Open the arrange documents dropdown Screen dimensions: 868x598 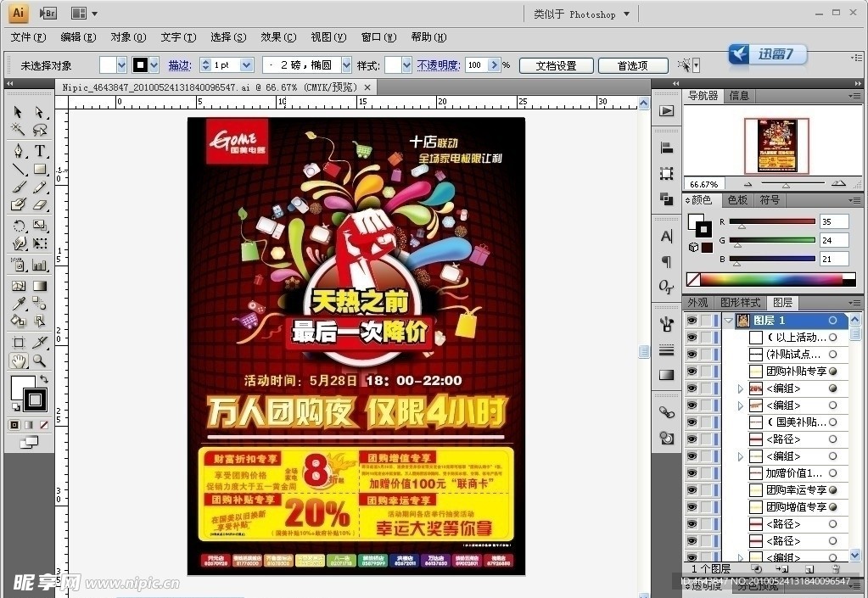coord(85,14)
